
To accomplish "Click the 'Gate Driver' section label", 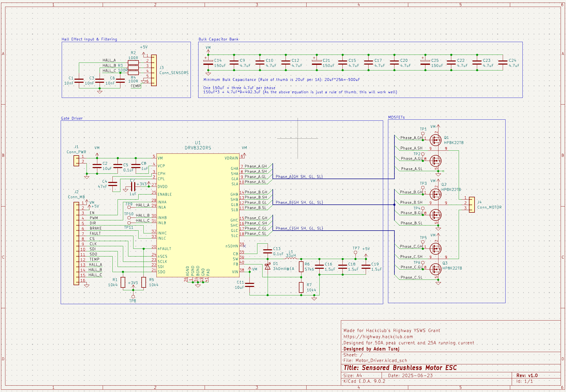I will click(72, 118).
